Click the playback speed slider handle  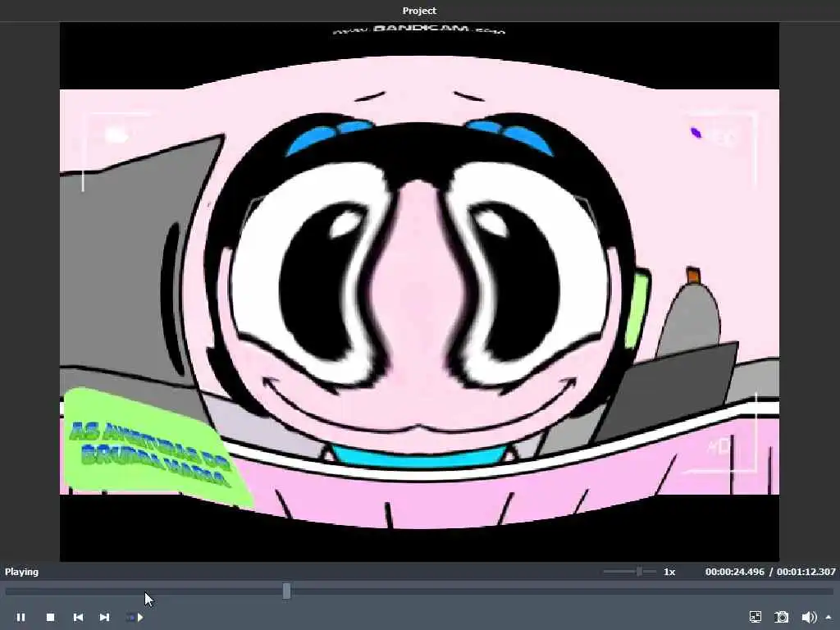[639, 572]
